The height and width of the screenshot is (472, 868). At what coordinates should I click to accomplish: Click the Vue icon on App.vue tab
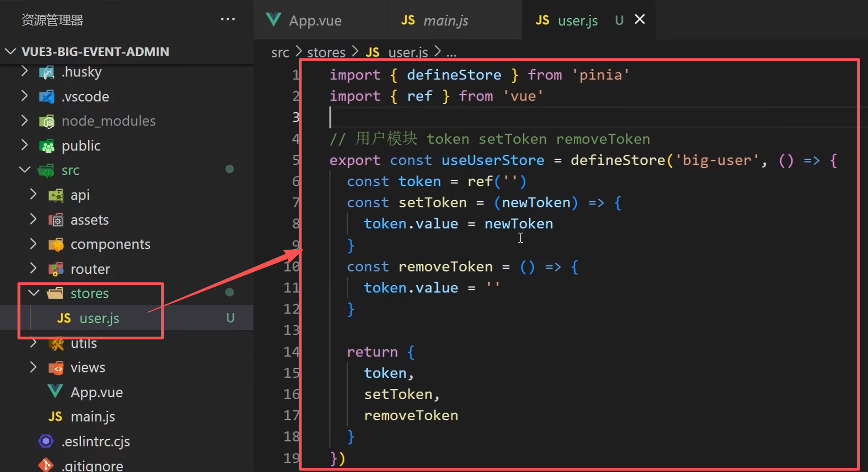point(273,20)
